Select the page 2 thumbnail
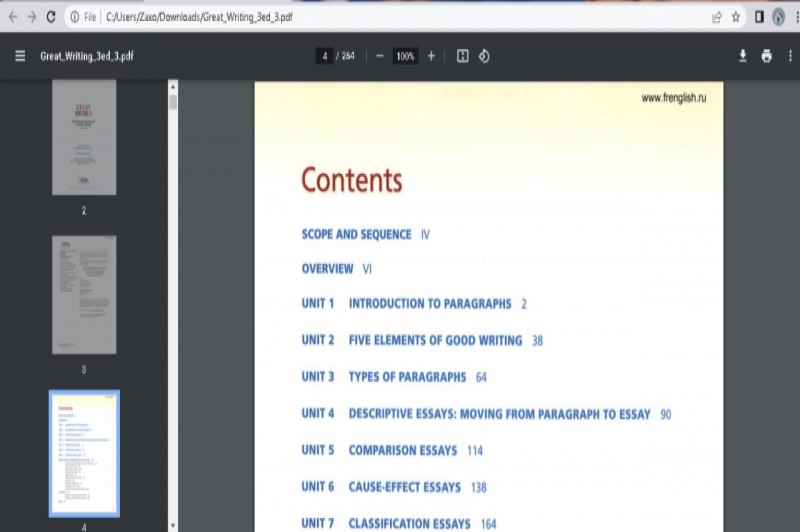The width and height of the screenshot is (800, 532). click(x=84, y=137)
